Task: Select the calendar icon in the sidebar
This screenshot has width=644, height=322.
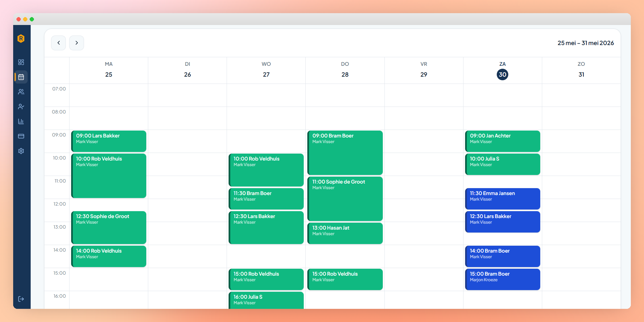Action: tap(21, 77)
